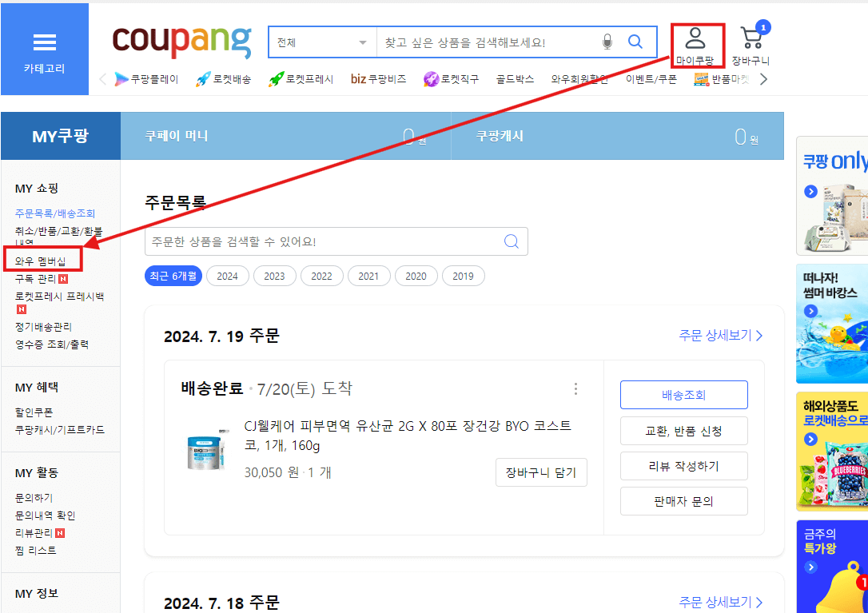This screenshot has height=613, width=868.
Task: Open the 장바구니 cart icon
Action: tap(751, 45)
